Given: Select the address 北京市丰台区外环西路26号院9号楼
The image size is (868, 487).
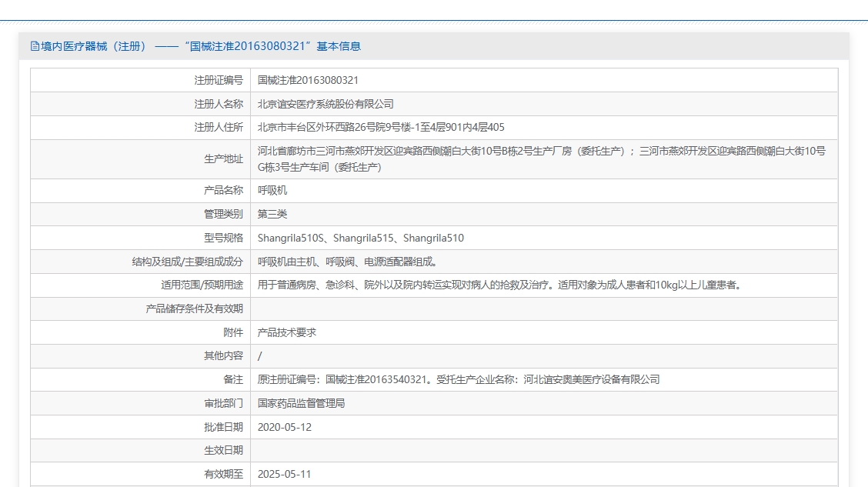Looking at the screenshot, I should 381,127.
